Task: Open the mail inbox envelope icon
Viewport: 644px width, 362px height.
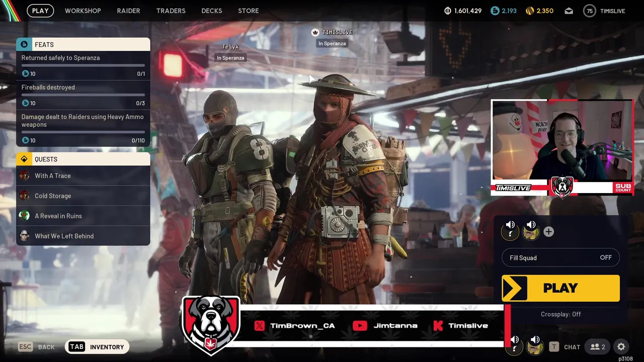Action: coord(569,11)
